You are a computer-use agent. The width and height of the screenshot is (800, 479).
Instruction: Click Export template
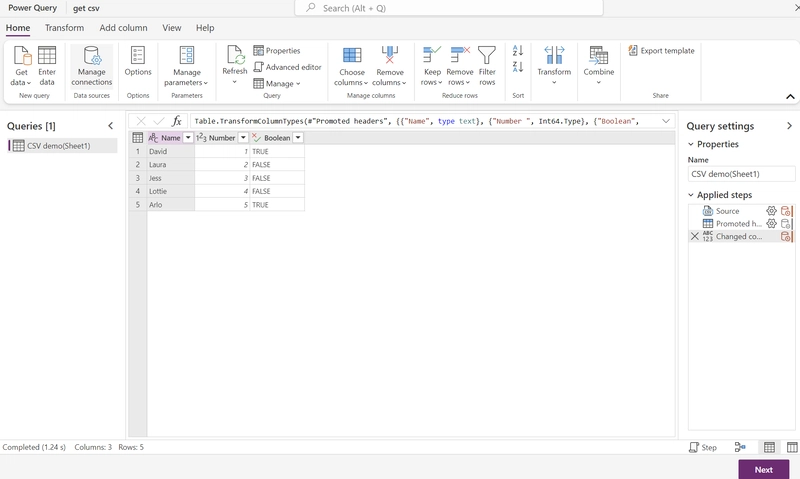(x=661, y=51)
